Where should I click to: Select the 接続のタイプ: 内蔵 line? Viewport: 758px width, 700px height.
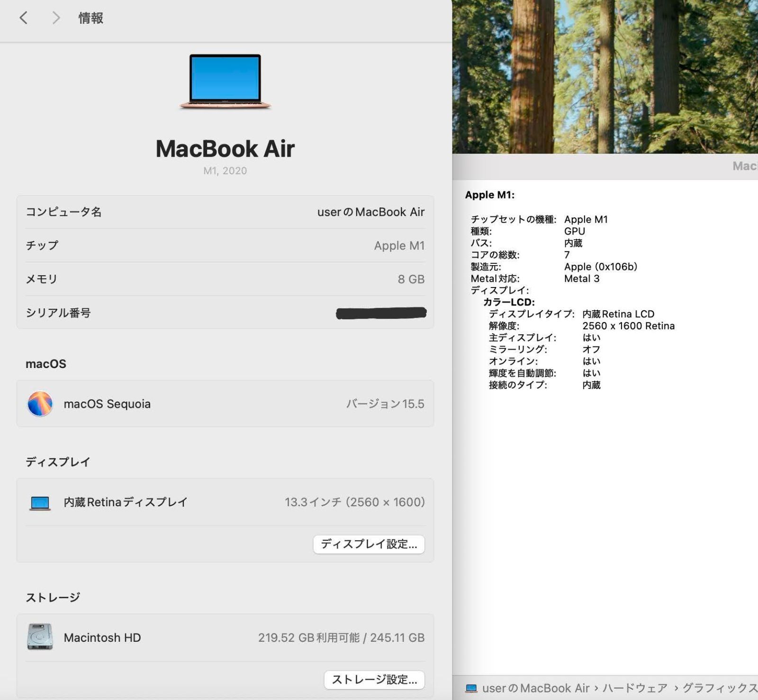(544, 385)
